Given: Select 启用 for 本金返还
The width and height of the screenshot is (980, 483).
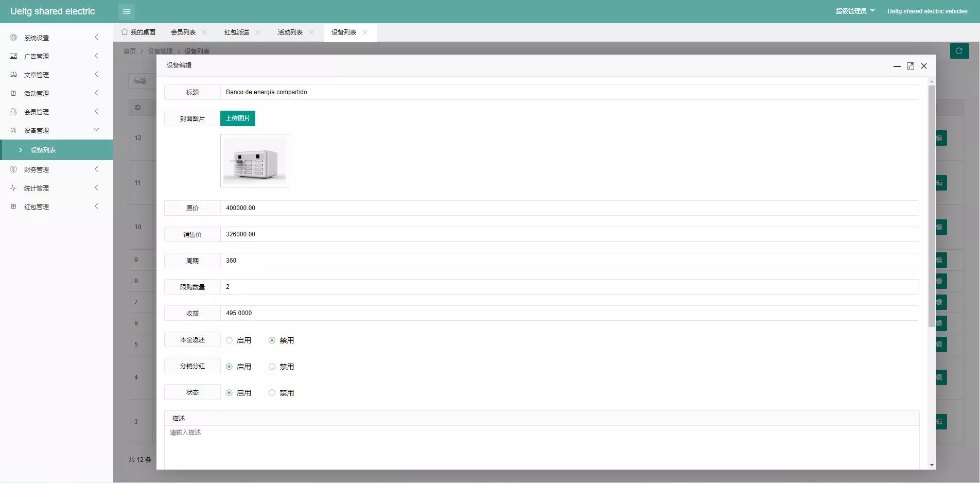Looking at the screenshot, I should click(x=239, y=340).
